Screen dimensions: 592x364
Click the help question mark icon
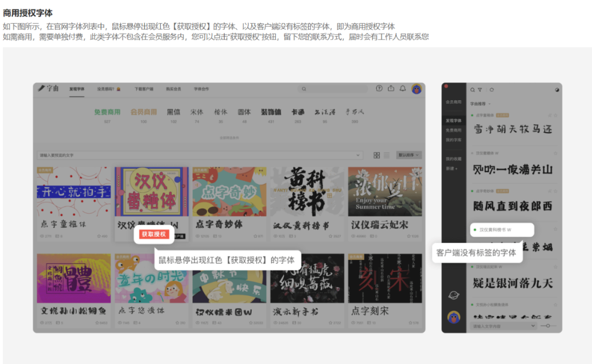[x=379, y=89]
